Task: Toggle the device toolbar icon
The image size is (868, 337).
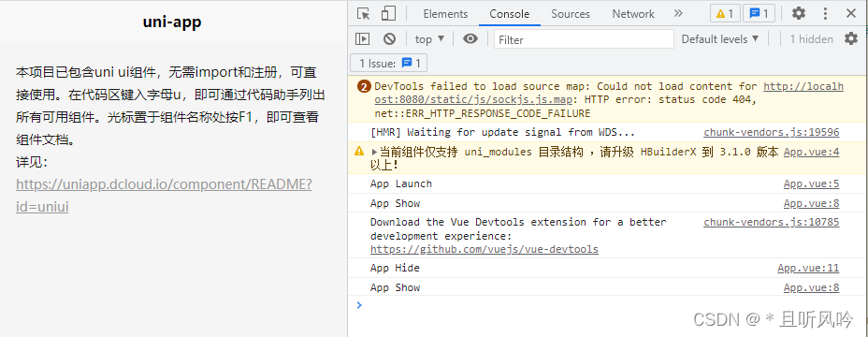Action: tap(388, 14)
